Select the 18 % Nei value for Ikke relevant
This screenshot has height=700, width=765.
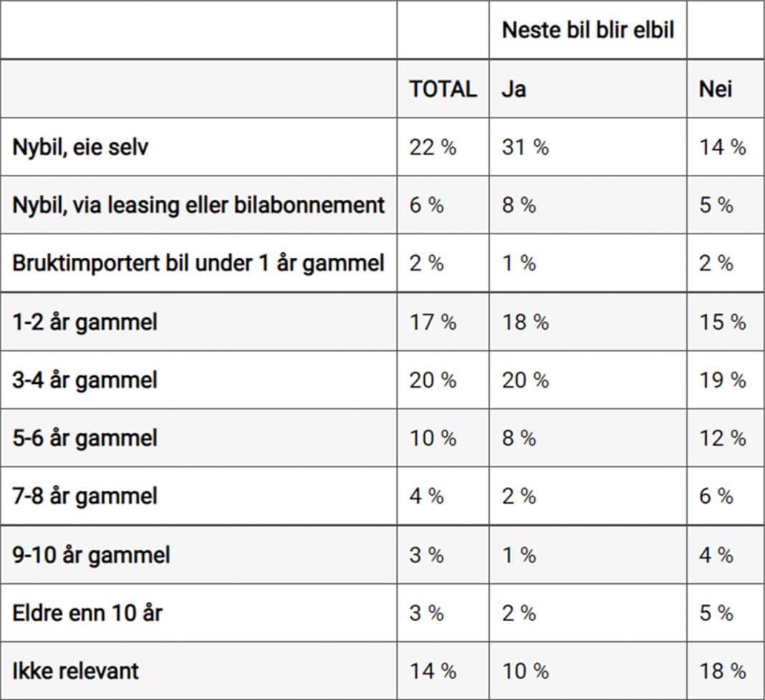coord(723,671)
